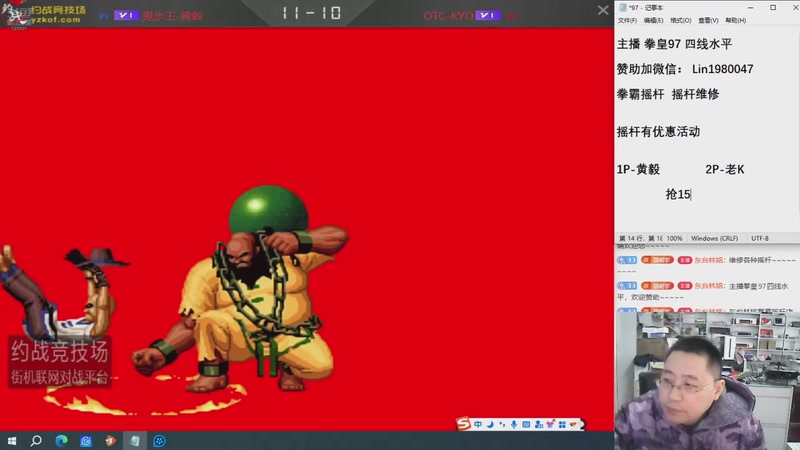Click 'Windows (CRLF)' in Notepad's status bar
800x450 pixels.
pyautogui.click(x=714, y=238)
